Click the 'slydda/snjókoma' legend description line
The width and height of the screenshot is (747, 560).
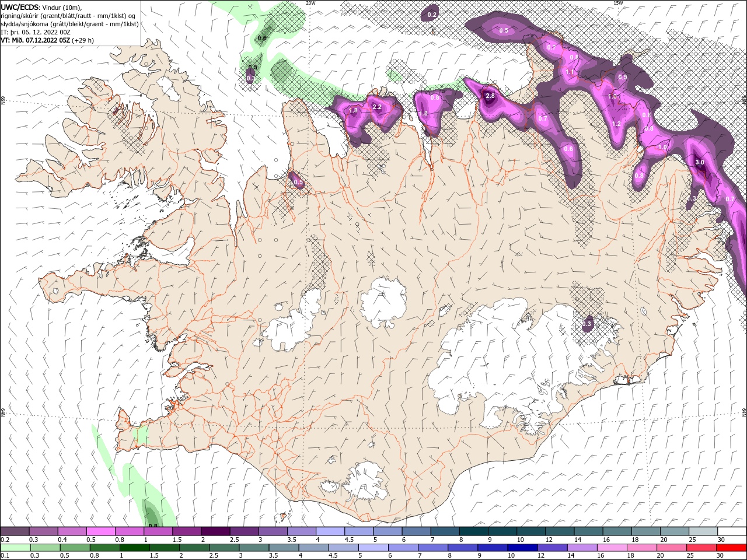point(69,24)
